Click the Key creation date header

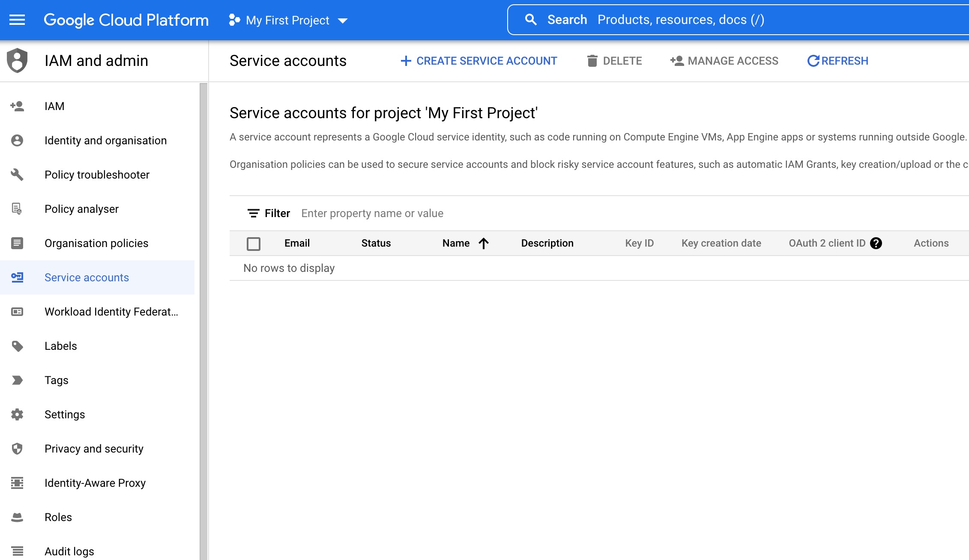721,243
